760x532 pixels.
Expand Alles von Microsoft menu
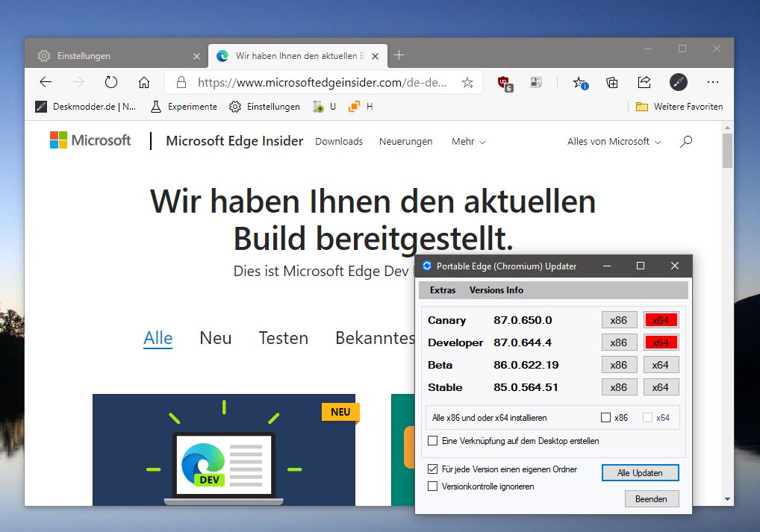point(614,142)
